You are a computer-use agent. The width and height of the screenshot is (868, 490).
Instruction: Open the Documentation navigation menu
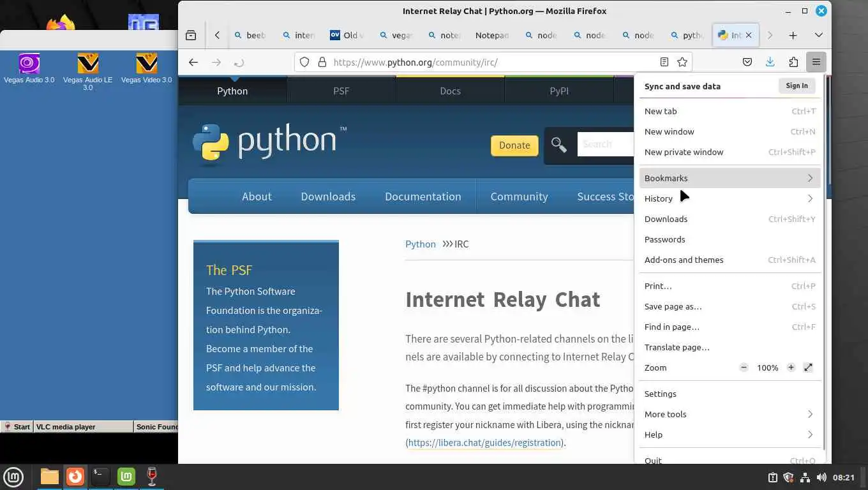[423, 197]
